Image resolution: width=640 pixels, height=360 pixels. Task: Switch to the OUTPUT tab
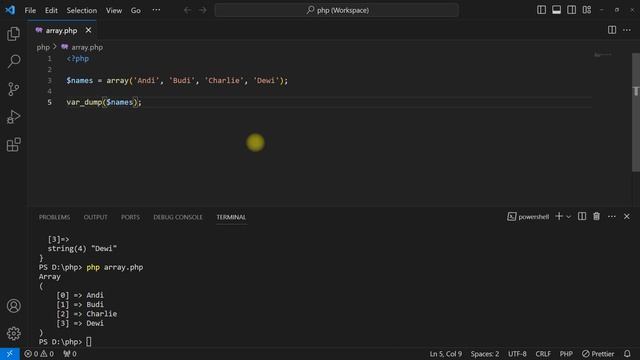96,217
